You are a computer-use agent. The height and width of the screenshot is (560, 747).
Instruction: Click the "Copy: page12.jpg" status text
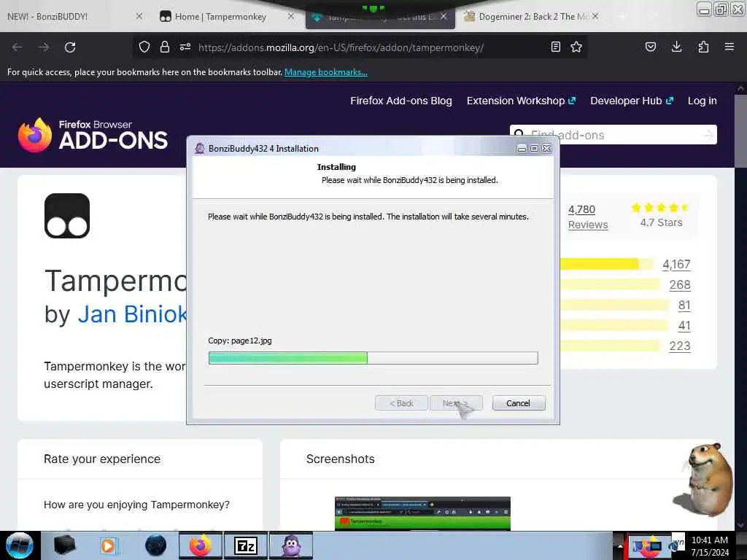(239, 341)
